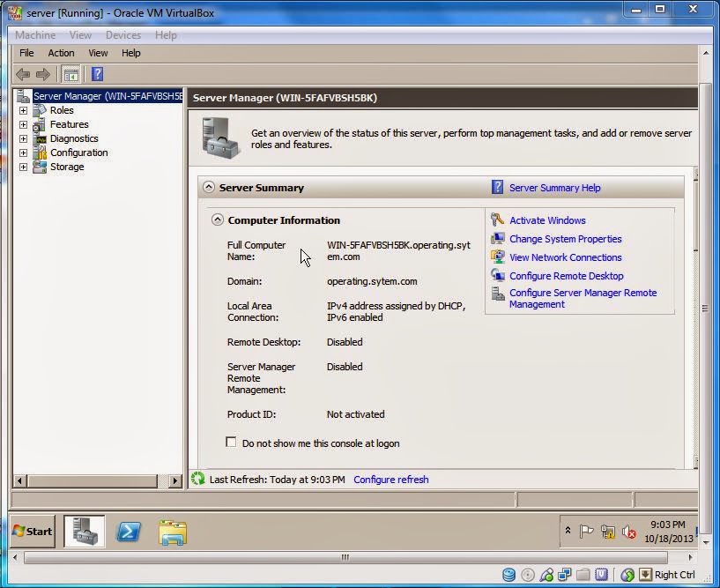Click the domain value operating.sytem.com
The image size is (720, 588).
click(372, 281)
